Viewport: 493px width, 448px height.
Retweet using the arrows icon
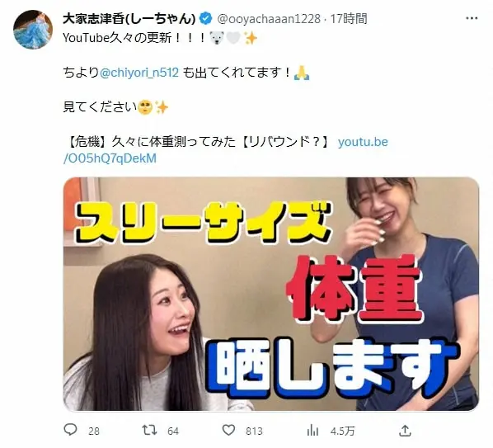[149, 430]
